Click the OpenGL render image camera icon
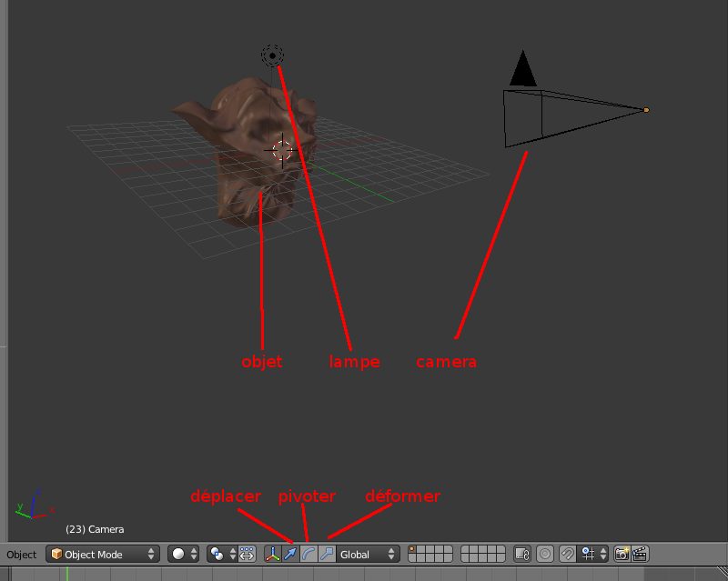This screenshot has height=581, width=728. click(622, 554)
